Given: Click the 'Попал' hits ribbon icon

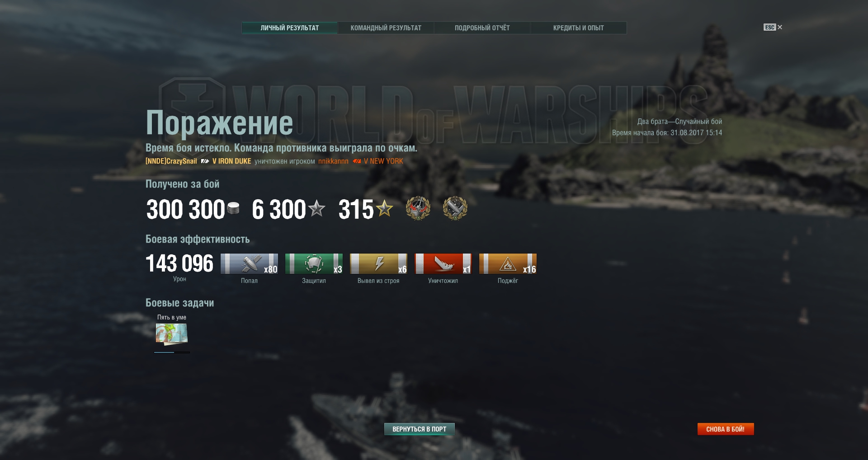Looking at the screenshot, I should click(249, 263).
